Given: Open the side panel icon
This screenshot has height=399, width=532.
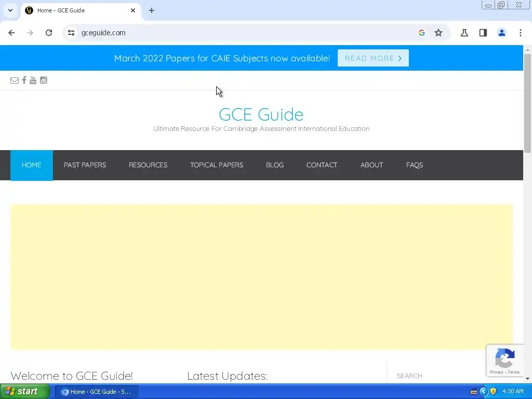Looking at the screenshot, I should 483,33.
